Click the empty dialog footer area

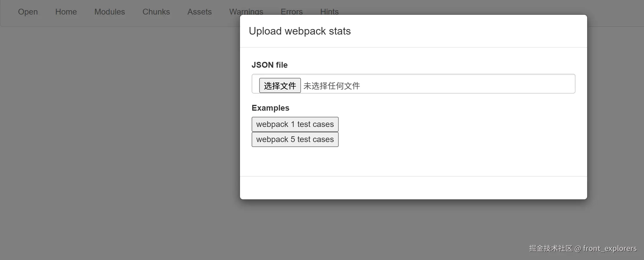click(x=413, y=188)
